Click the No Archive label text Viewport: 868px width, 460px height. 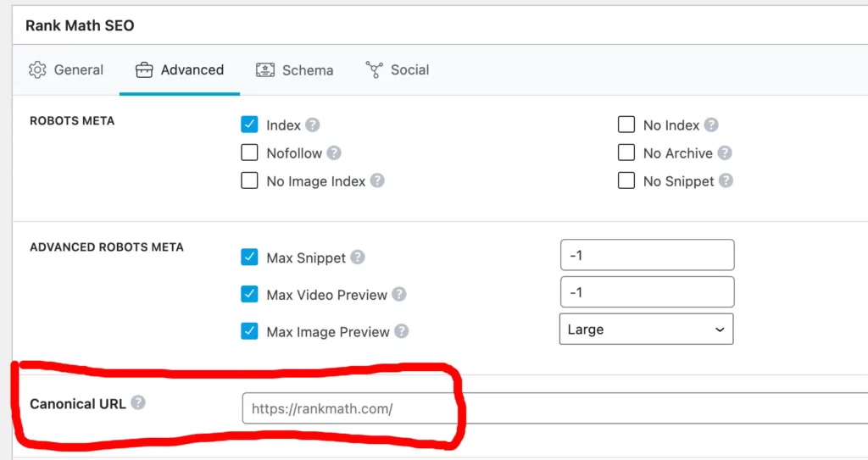(x=677, y=153)
